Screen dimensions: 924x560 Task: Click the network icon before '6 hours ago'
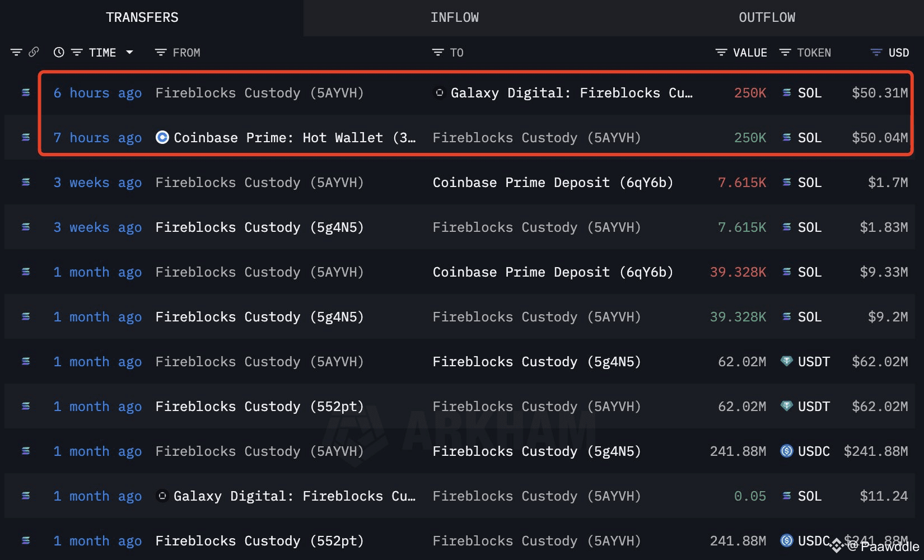tap(26, 92)
